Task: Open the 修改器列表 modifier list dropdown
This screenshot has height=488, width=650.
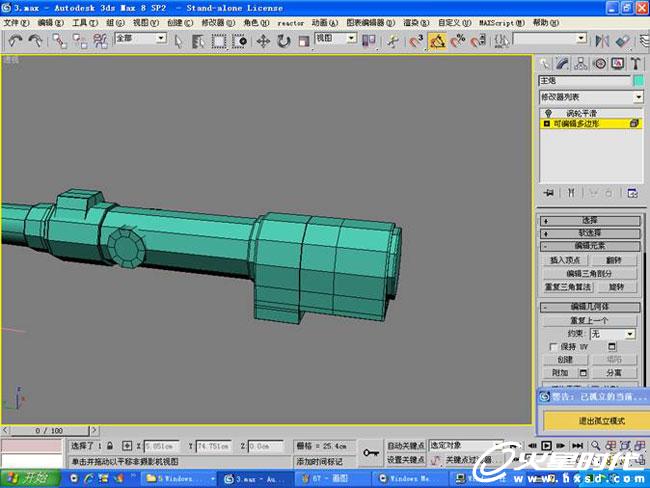Action: click(x=591, y=97)
